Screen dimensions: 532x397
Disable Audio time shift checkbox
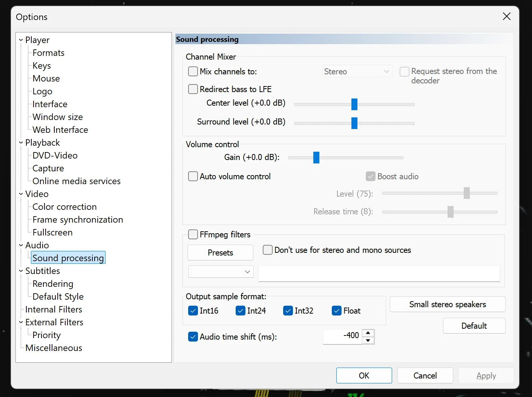(193, 337)
